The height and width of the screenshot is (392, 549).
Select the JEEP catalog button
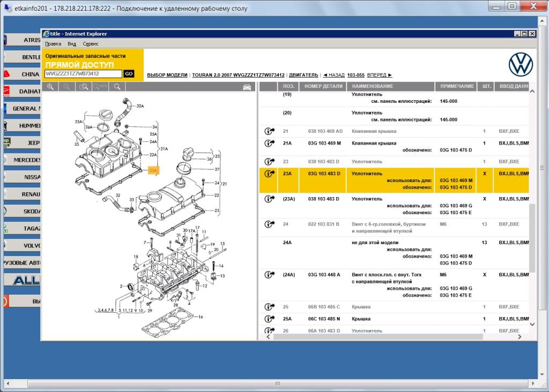pos(22,142)
